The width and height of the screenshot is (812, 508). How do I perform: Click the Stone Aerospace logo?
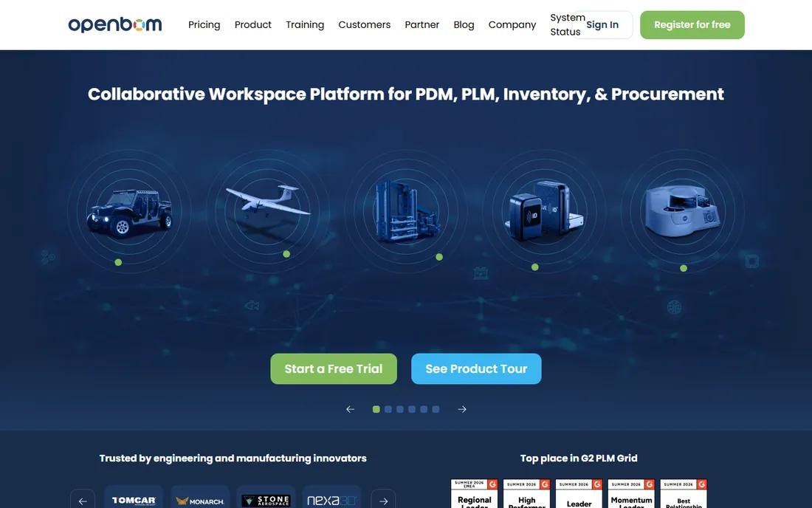pyautogui.click(x=266, y=499)
